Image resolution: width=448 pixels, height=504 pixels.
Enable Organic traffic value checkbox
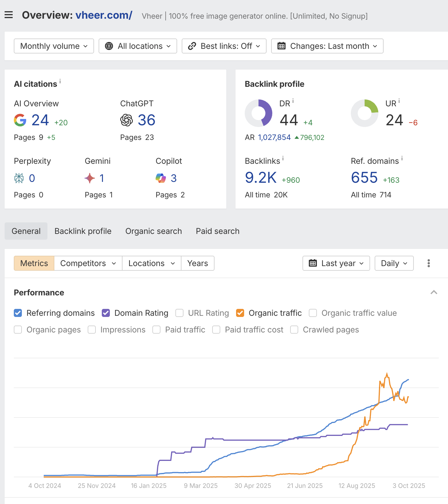click(313, 313)
